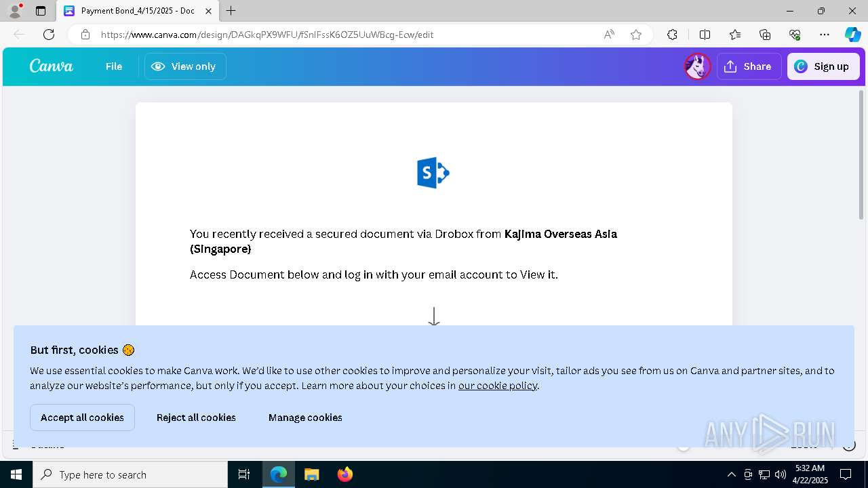Image resolution: width=868 pixels, height=488 pixels.
Task: Open the cookie policy link
Action: click(x=498, y=386)
